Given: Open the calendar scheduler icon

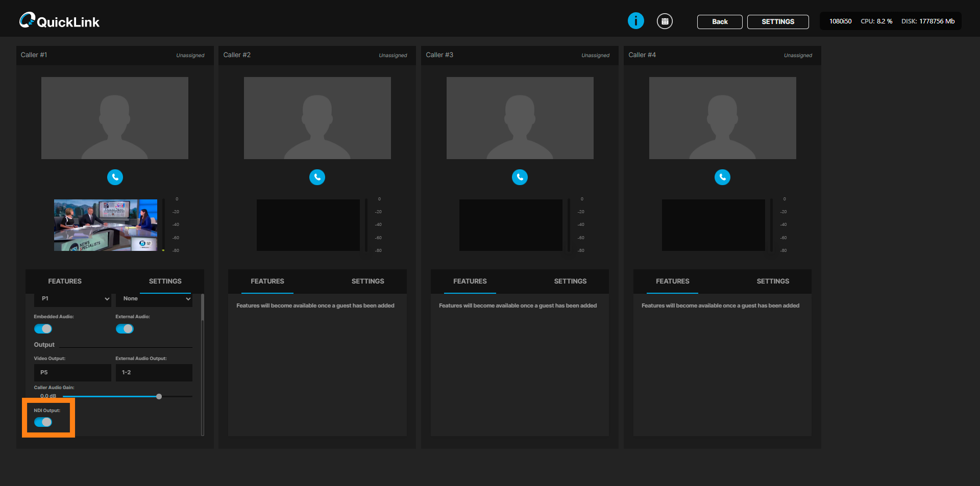Looking at the screenshot, I should 665,21.
